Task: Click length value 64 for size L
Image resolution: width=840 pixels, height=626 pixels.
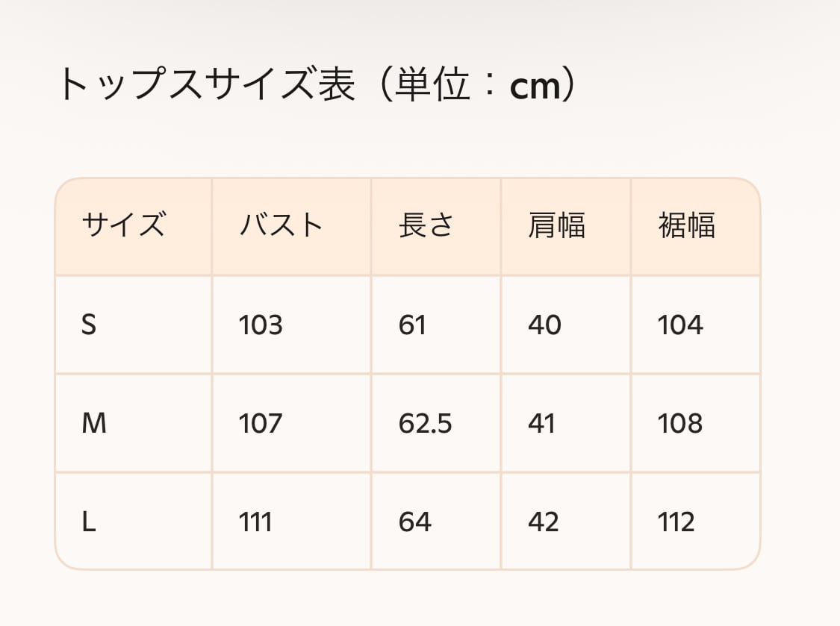Action: point(415,522)
